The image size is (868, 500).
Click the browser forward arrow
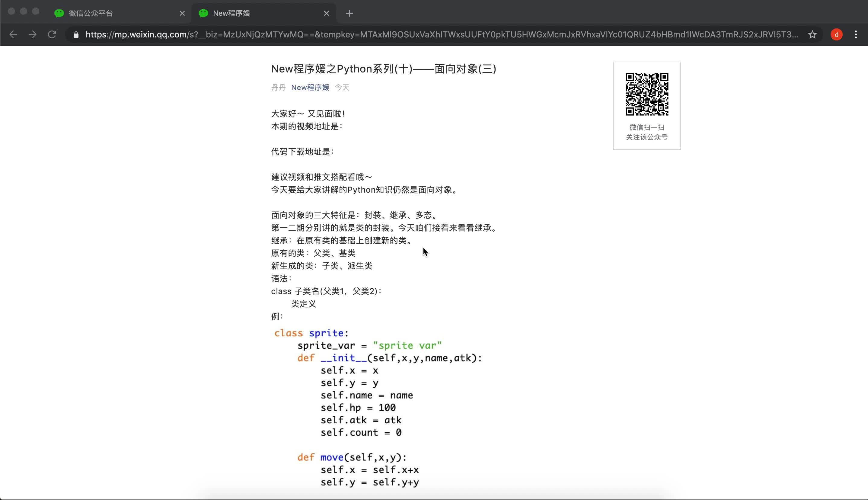point(33,34)
